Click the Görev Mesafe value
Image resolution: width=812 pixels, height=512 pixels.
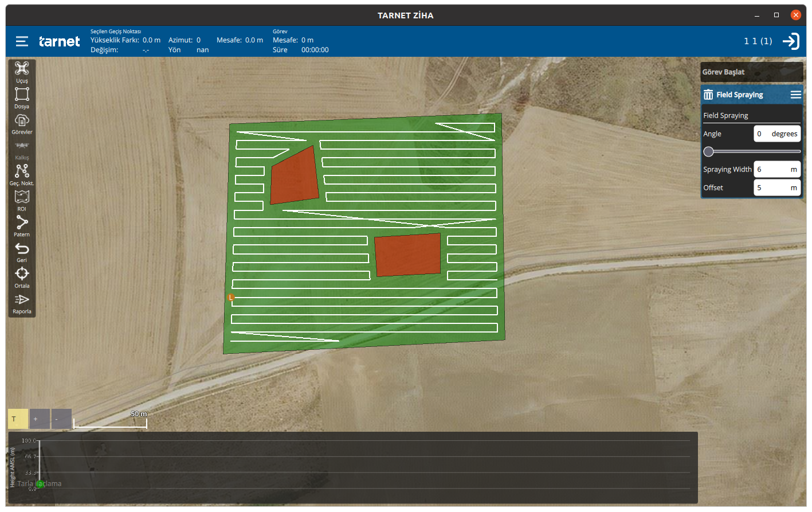point(308,40)
